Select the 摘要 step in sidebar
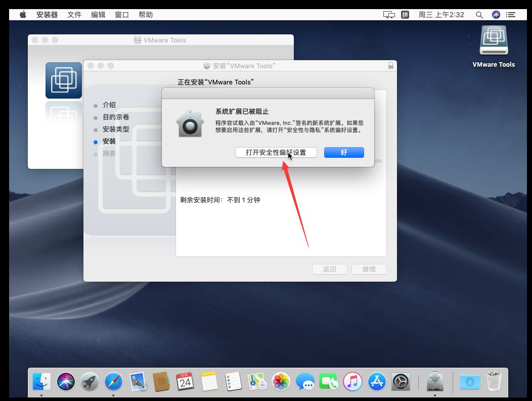Viewport: 532px width, 401px height. coord(109,154)
